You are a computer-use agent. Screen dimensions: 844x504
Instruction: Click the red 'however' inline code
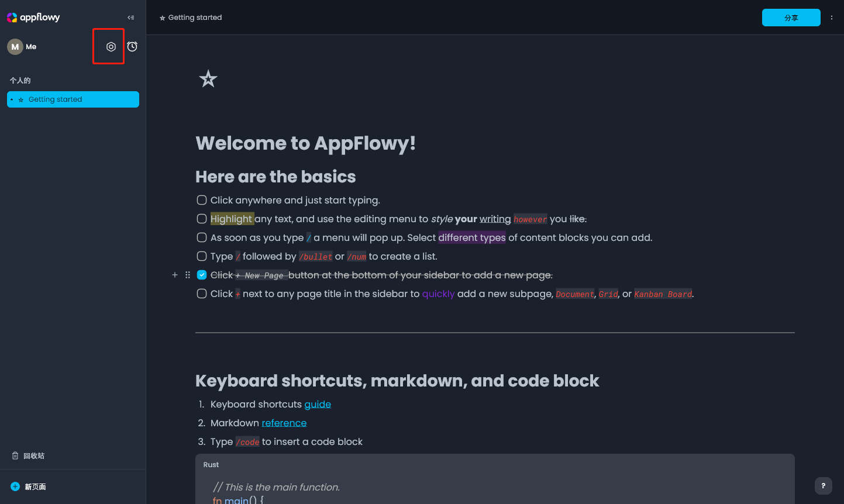[x=530, y=219]
